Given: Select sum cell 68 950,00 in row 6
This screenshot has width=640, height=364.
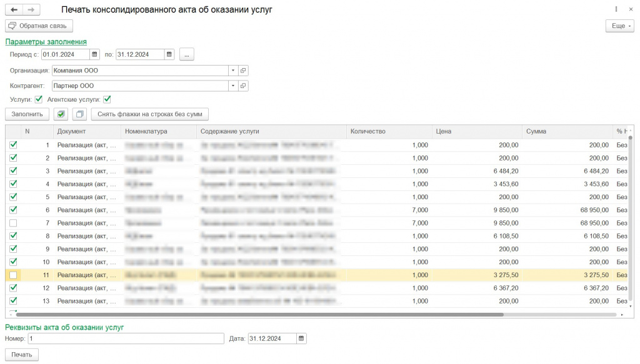Looking at the screenshot, I should coord(567,210).
